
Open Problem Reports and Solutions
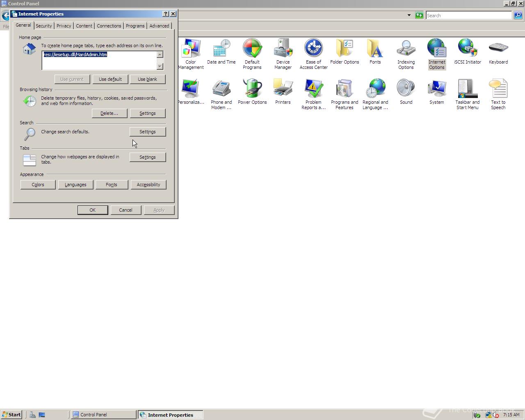(314, 94)
